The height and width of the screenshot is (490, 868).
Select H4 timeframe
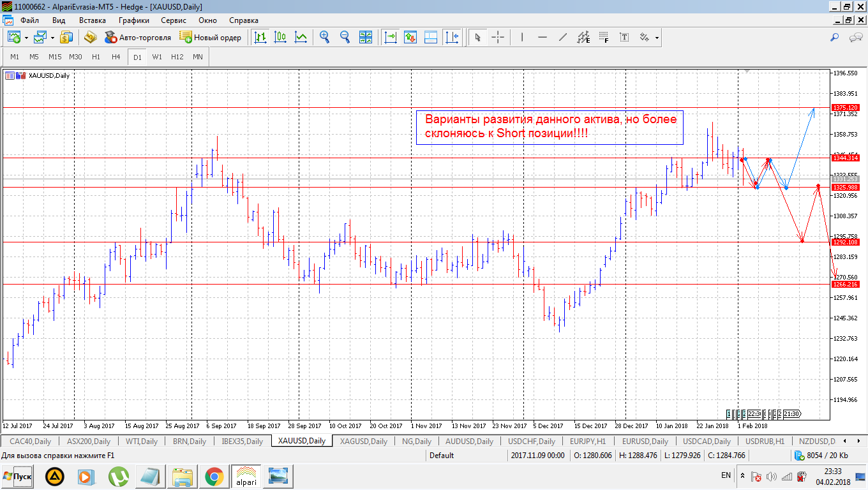tap(116, 57)
